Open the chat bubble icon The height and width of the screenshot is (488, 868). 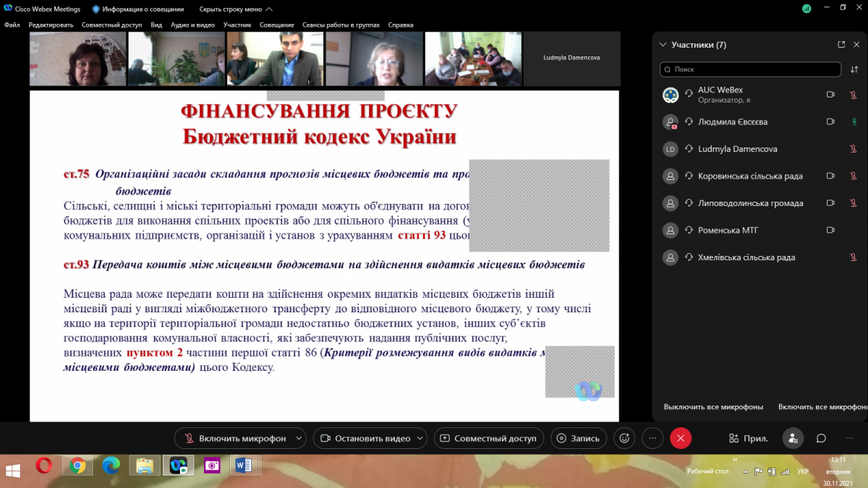[x=821, y=438]
